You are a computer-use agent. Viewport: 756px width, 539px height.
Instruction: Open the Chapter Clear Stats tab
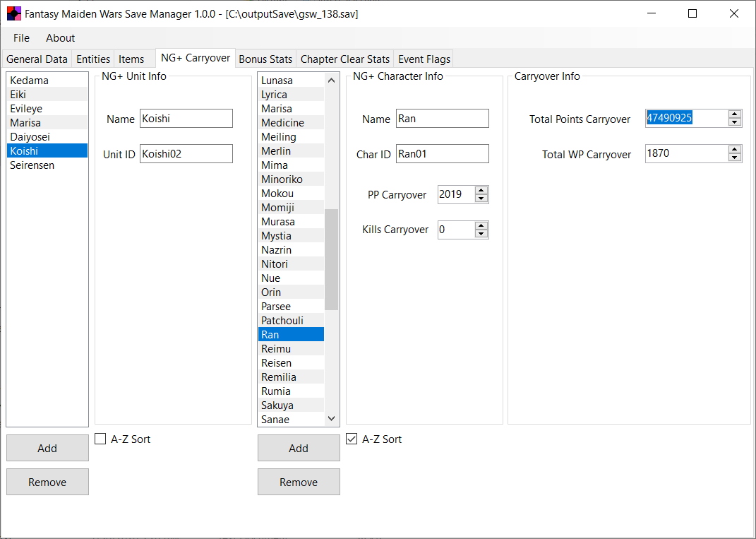pos(344,59)
